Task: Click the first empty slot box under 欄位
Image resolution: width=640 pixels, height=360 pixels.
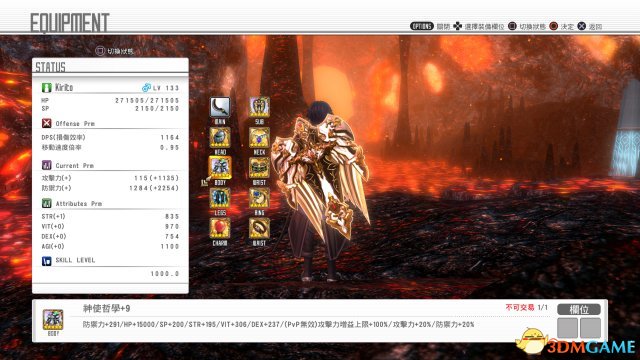Action: pyautogui.click(x=567, y=328)
